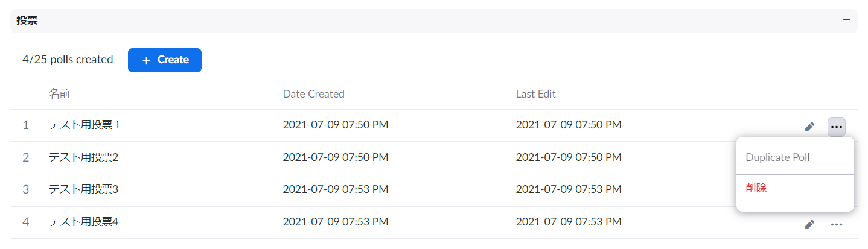This screenshot has height=249, width=868.
Task: Click the pencil edit icon for テスト用投票4
Action: 810,224
